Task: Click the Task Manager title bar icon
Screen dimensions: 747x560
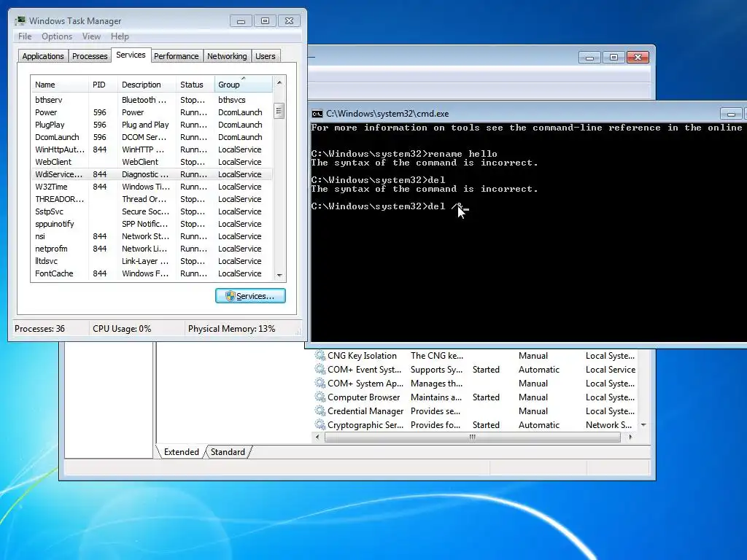Action: click(20, 21)
